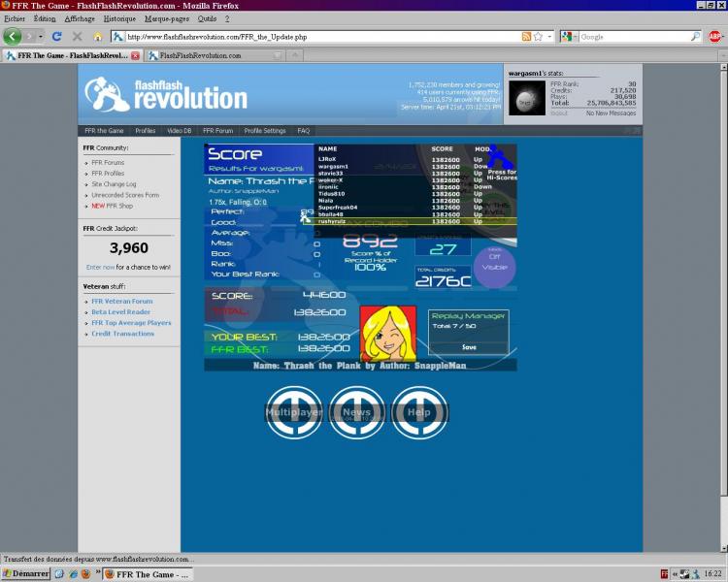Click the Home icon in the navigation toolbar

tap(97, 37)
